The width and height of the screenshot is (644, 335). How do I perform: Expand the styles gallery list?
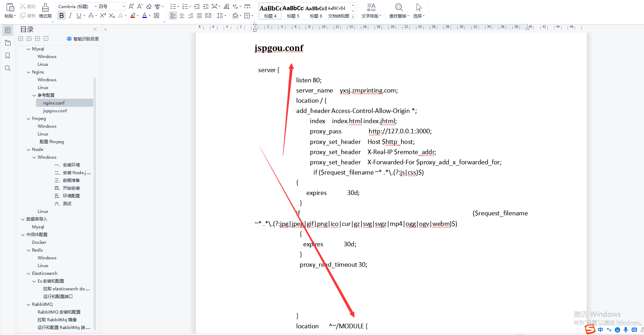point(353,17)
